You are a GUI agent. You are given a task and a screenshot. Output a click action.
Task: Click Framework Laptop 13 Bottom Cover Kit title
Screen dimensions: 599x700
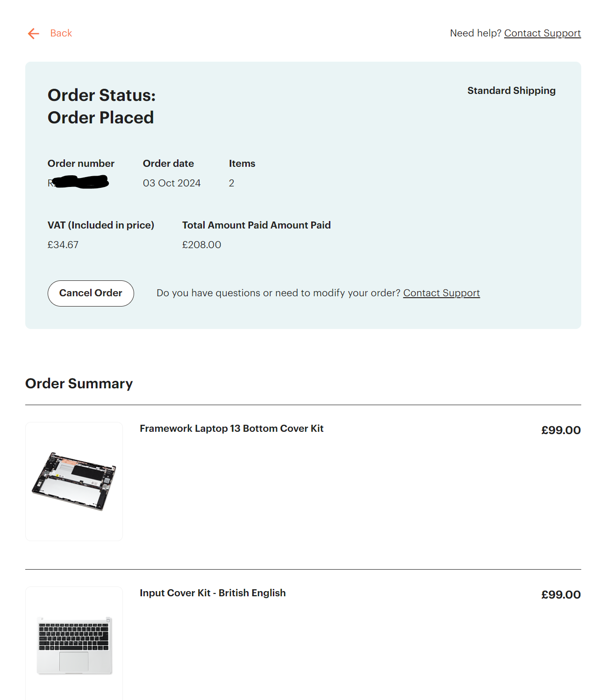(231, 429)
